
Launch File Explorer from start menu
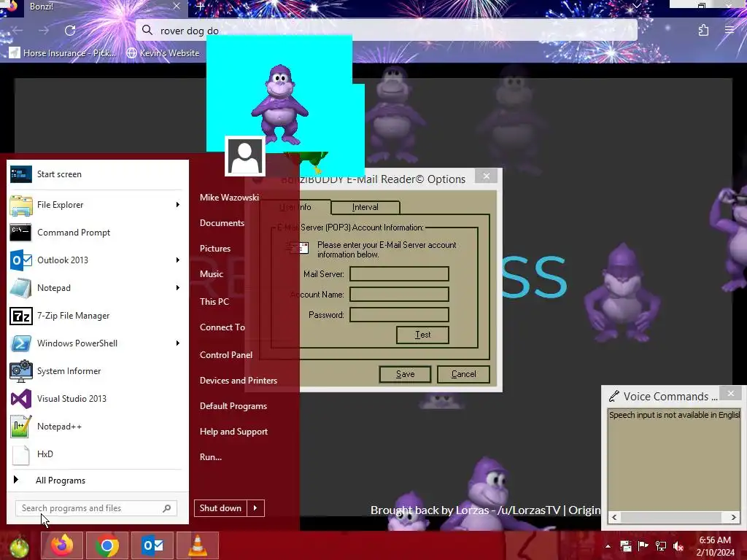[97, 205]
